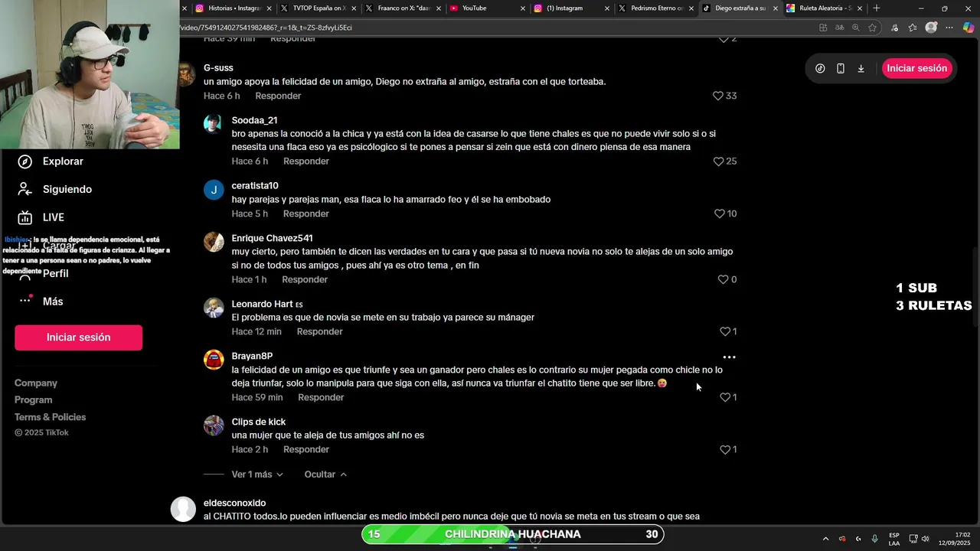Click the CHILINDRINA HUACHANA progress bar
980x551 pixels.
(x=512, y=534)
